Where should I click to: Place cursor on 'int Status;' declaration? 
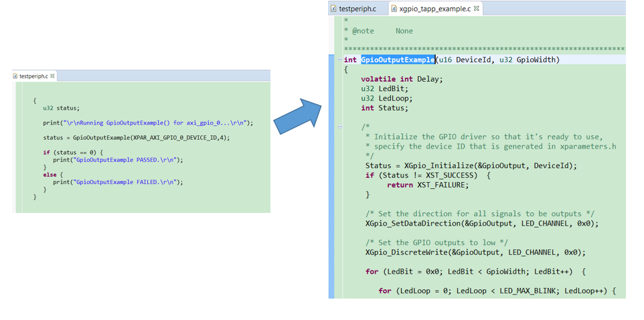tap(385, 108)
